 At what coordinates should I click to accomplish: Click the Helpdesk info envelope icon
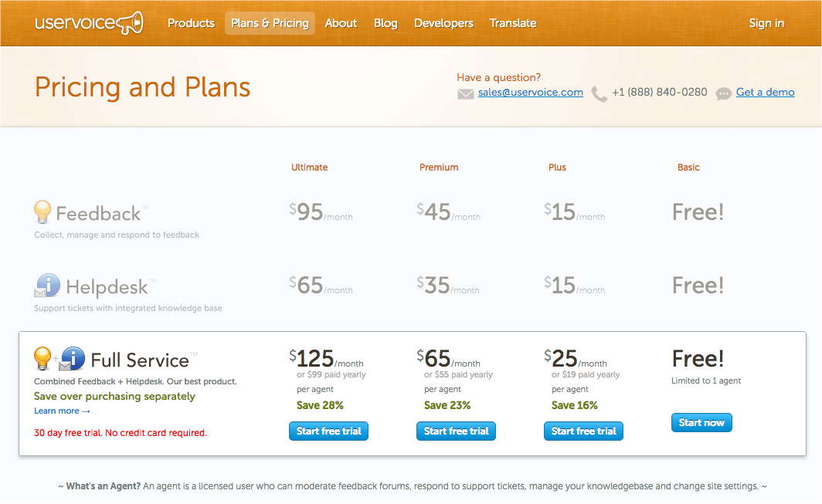click(x=47, y=286)
